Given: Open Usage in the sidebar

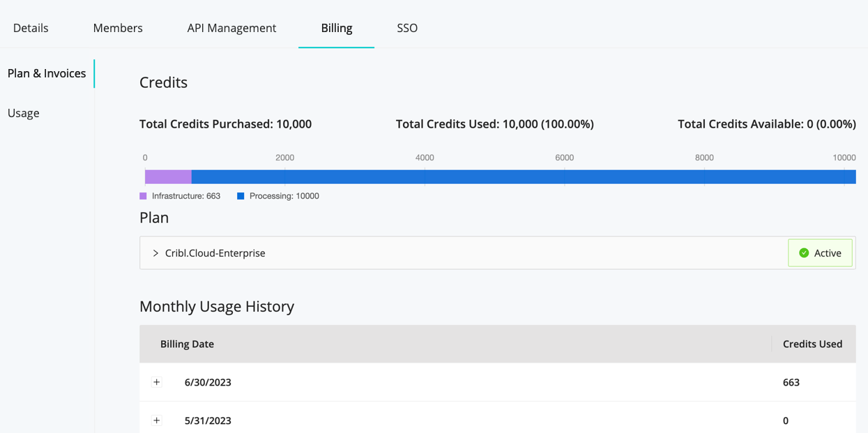Looking at the screenshot, I should pyautogui.click(x=24, y=113).
